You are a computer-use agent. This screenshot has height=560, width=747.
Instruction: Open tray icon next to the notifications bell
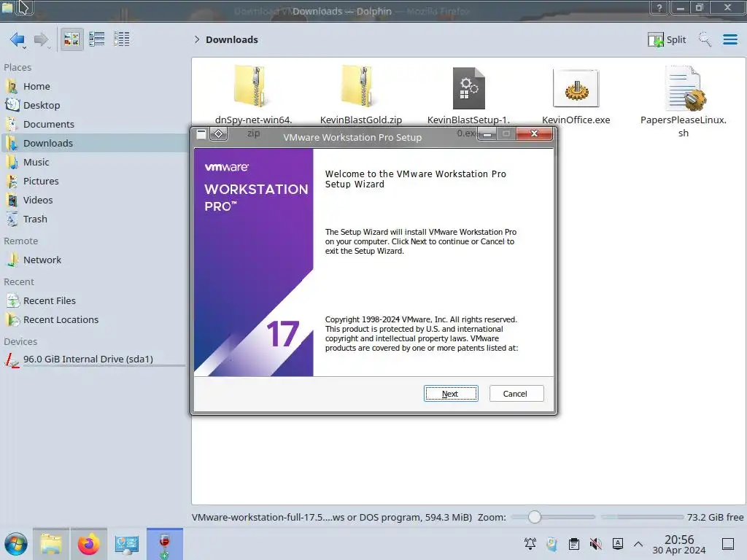pos(551,544)
